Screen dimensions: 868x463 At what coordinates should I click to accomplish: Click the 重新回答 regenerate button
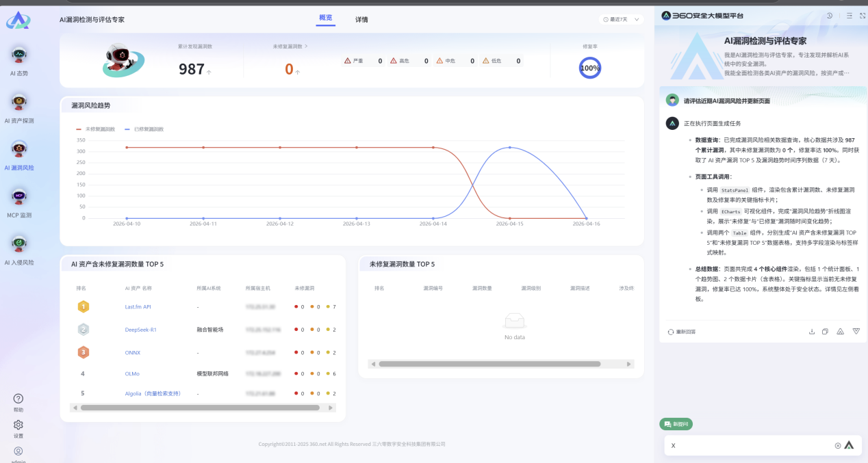click(x=682, y=332)
